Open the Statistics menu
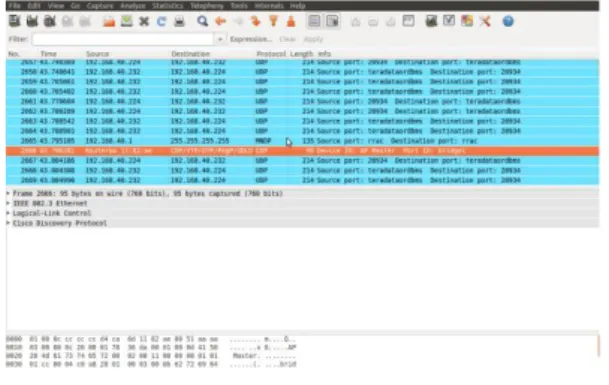609x385 pixels. 167,5
